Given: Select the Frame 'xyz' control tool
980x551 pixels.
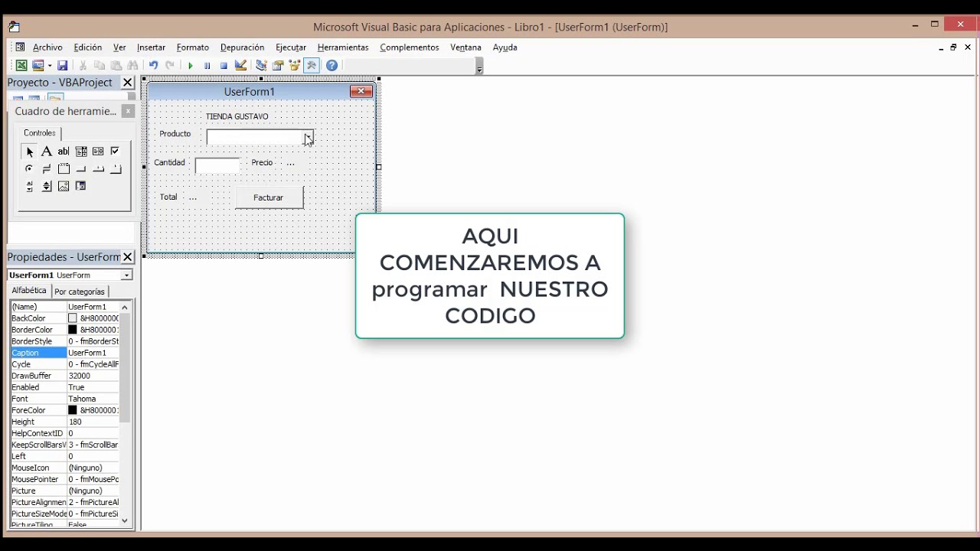Looking at the screenshot, I should 64,168.
